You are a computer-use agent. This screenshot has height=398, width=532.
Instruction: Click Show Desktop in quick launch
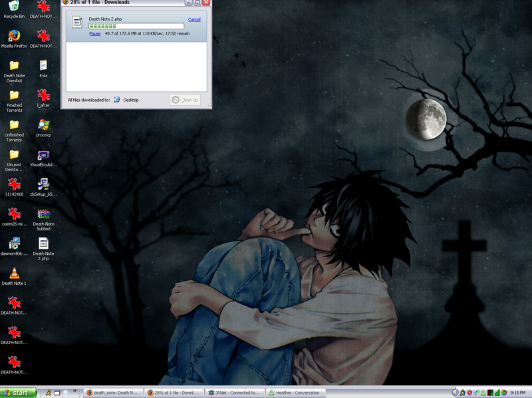[x=57, y=393]
